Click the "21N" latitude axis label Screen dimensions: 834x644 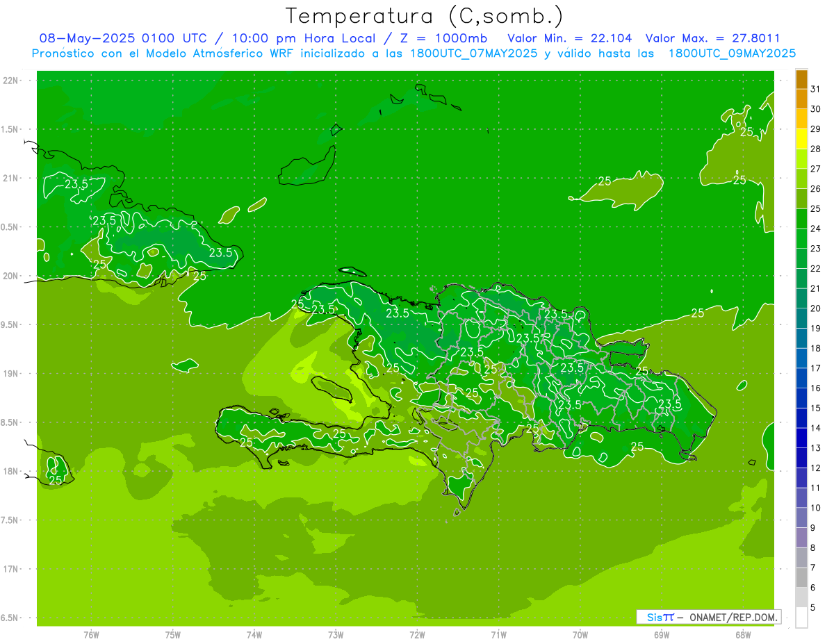[12, 178]
